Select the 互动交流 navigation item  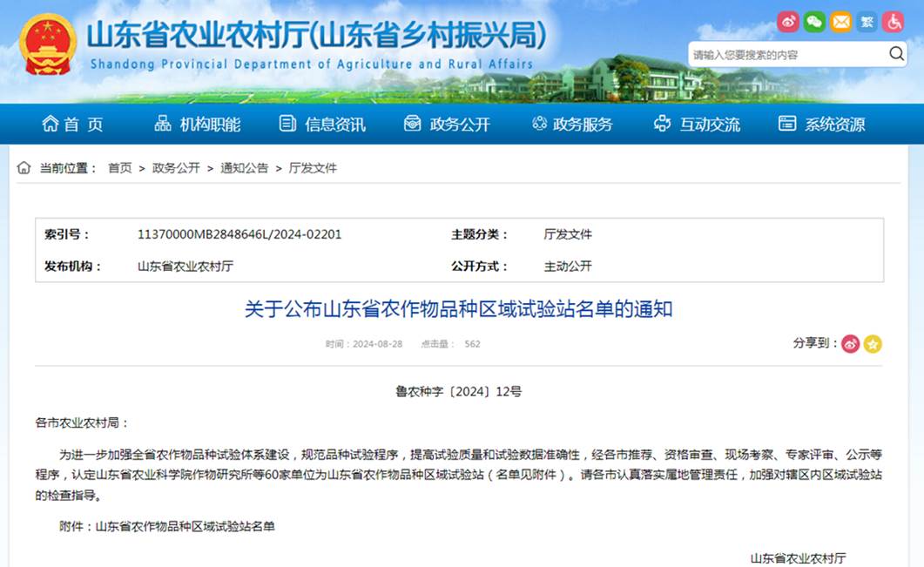pyautogui.click(x=698, y=125)
